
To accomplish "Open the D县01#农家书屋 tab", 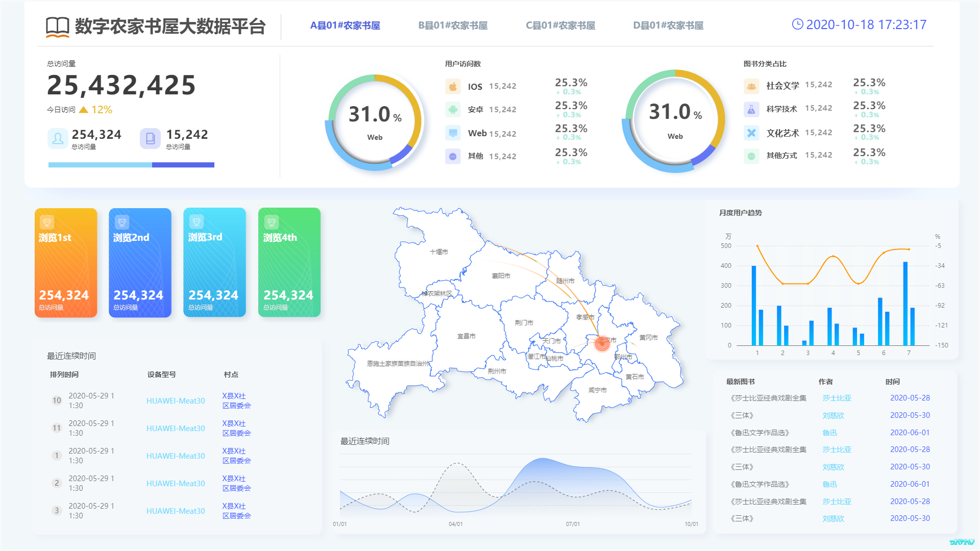I will coord(668,26).
